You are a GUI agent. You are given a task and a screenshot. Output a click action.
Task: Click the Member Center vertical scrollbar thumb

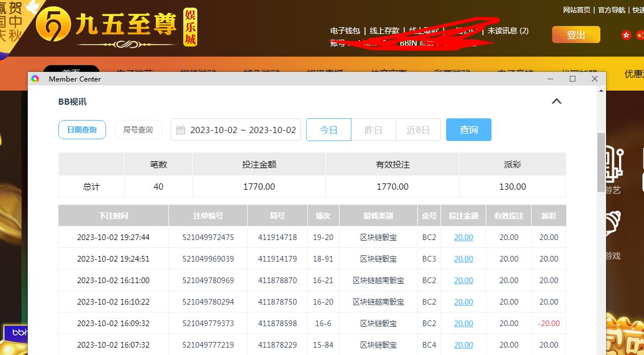[601, 162]
